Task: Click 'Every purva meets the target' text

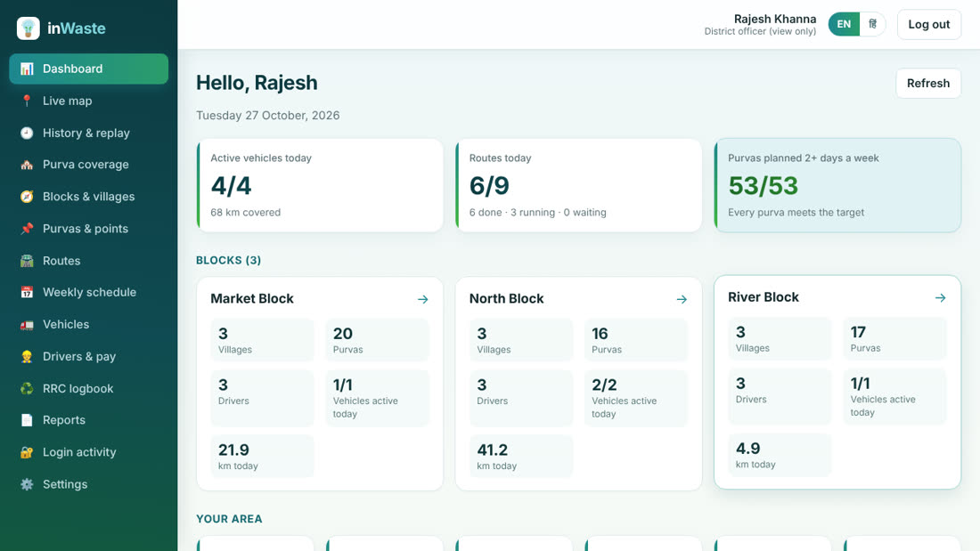Action: (796, 213)
